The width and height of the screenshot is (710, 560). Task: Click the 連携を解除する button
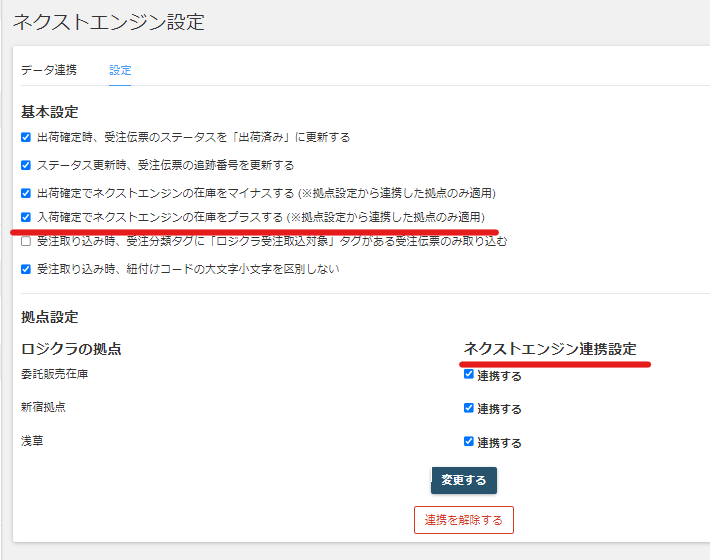(464, 520)
